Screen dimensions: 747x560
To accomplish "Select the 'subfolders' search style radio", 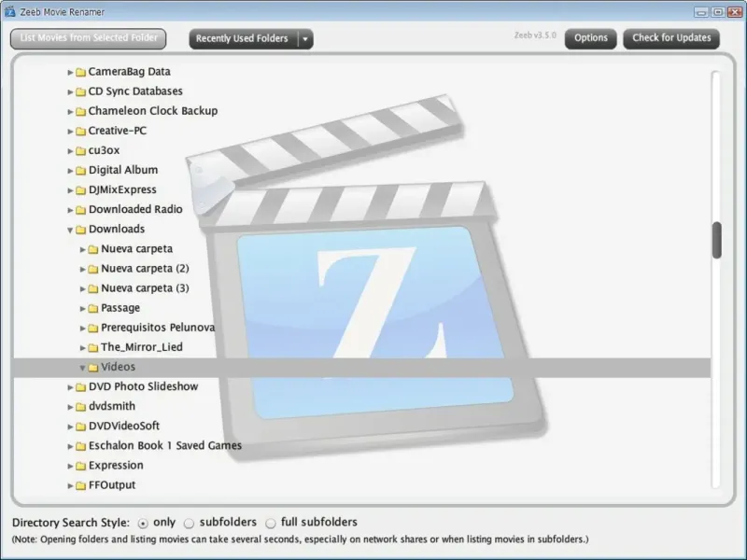I will 190,523.
